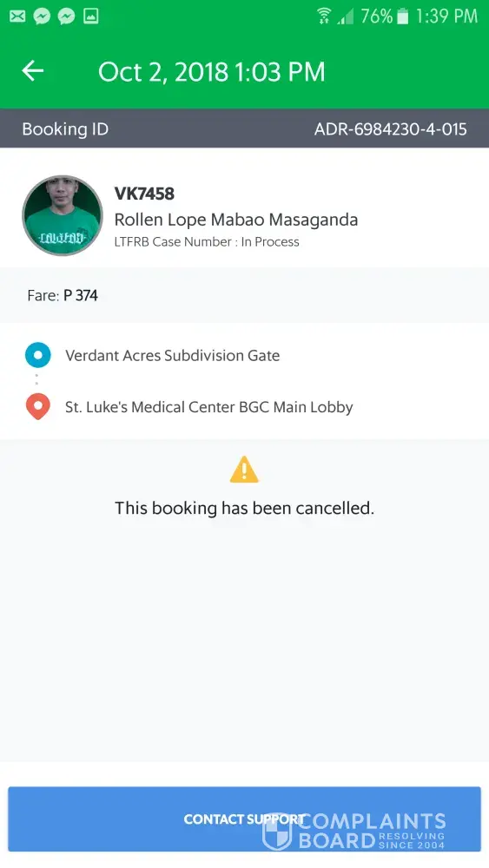
Task: Tap the red drop-off pin icon
Action: (x=37, y=407)
